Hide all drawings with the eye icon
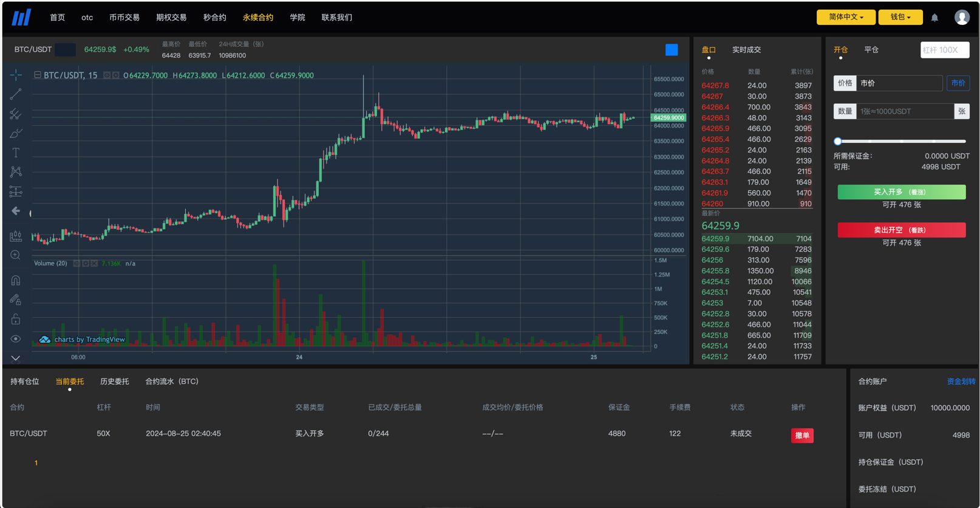 [16, 339]
